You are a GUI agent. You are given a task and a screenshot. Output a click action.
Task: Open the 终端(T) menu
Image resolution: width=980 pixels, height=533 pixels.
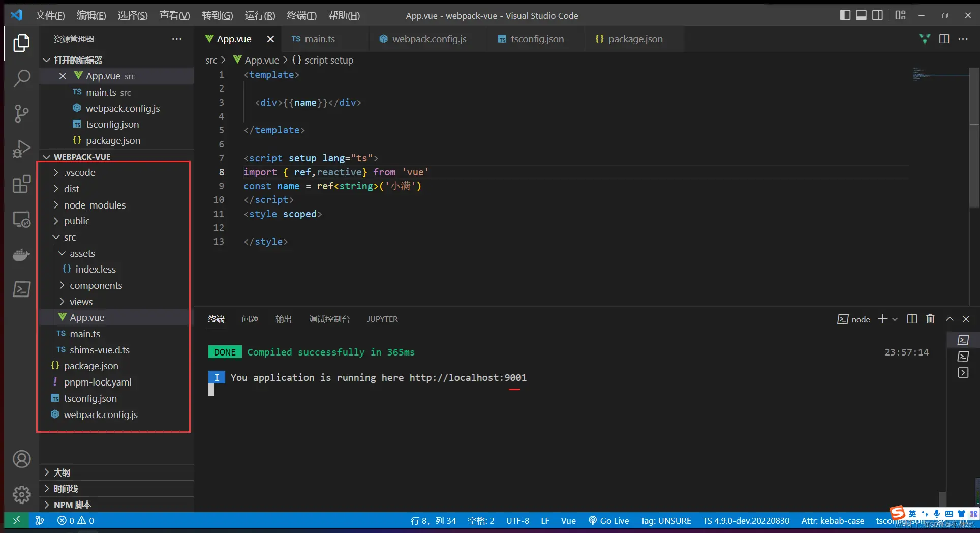(x=301, y=15)
